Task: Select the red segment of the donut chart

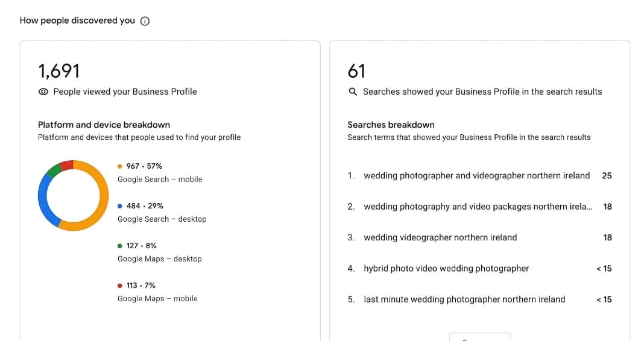Action: [x=67, y=164]
